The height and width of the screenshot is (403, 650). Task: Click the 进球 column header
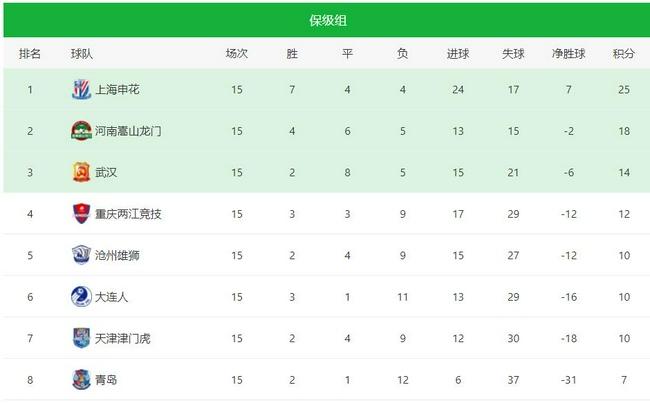click(458, 54)
